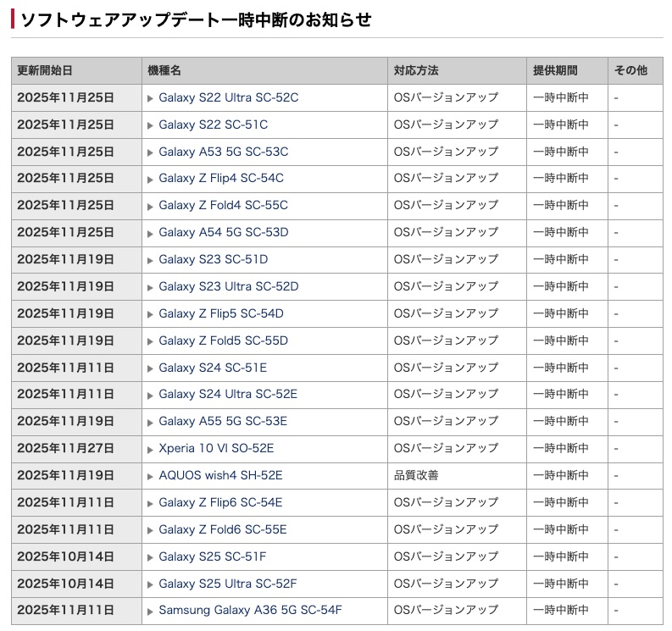Click the triangle icon beside Galaxy S24 SC-51E
The height and width of the screenshot is (631, 672).
tap(151, 368)
